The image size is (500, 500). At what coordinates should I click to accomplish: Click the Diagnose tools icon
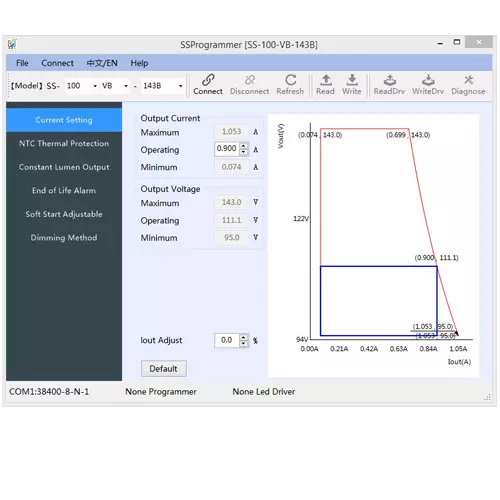(469, 80)
